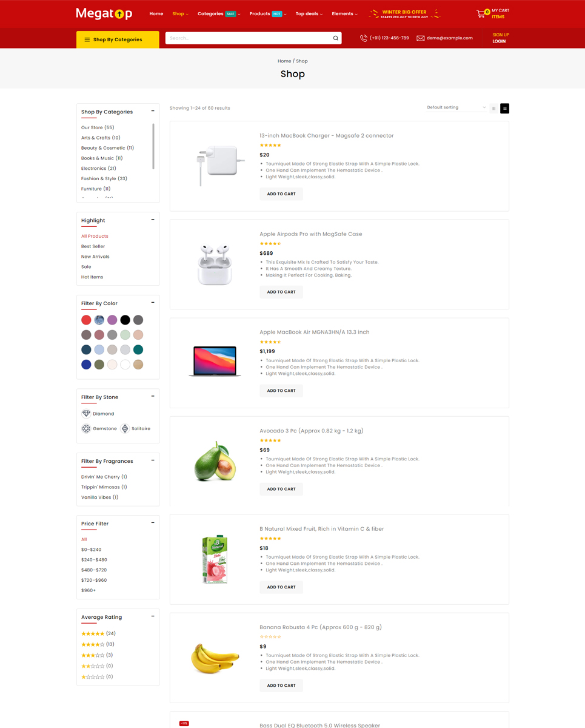
Task: Pick the red color swatch
Action: pyautogui.click(x=86, y=320)
